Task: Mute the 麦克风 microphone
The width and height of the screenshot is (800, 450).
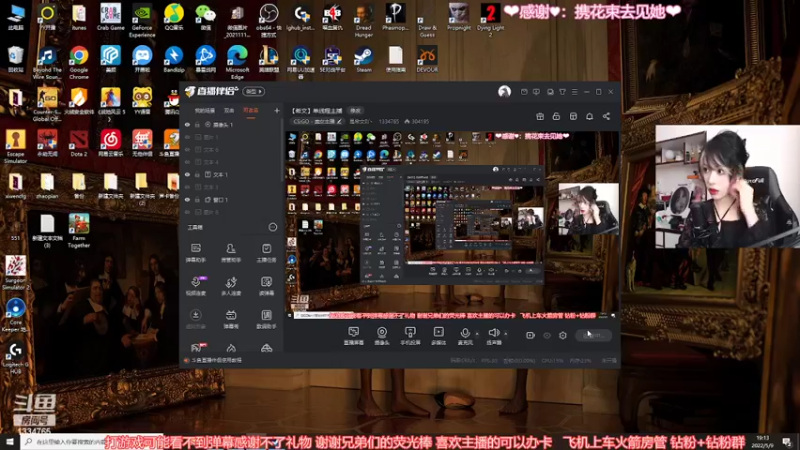Action: 465,335
